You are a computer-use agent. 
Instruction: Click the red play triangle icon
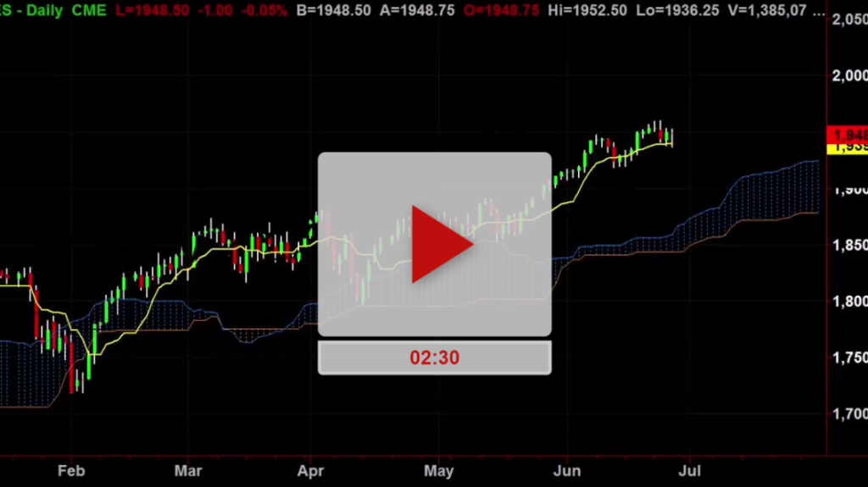[x=441, y=244]
